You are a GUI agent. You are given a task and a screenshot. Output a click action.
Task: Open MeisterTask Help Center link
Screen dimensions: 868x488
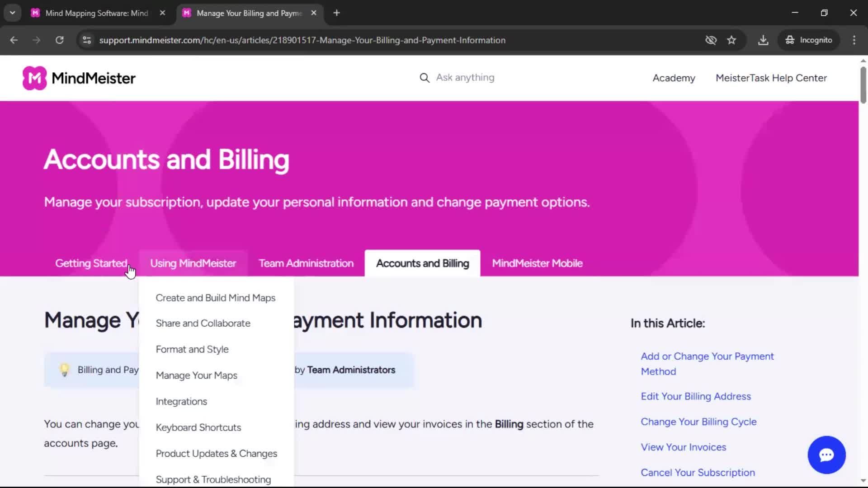771,78
